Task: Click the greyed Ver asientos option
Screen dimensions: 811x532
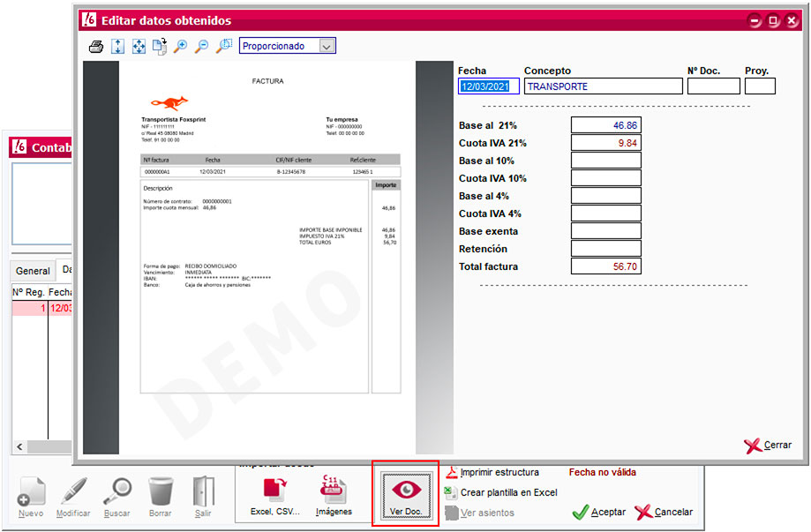Action: 480,513
